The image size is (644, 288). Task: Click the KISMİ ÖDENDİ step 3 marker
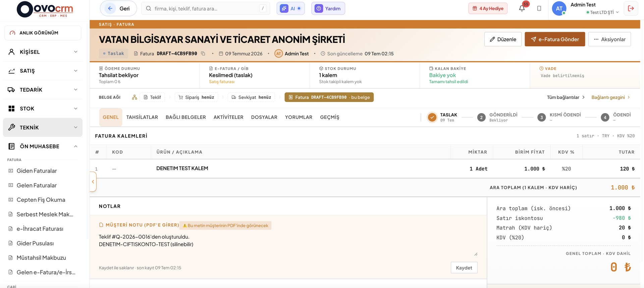coord(541,117)
